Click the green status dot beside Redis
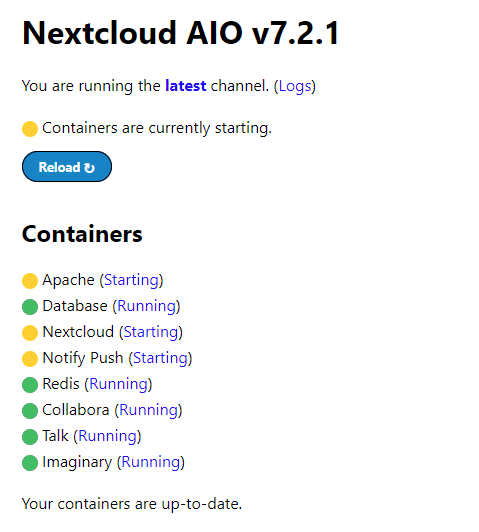The height and width of the screenshot is (532, 479). [x=30, y=385]
